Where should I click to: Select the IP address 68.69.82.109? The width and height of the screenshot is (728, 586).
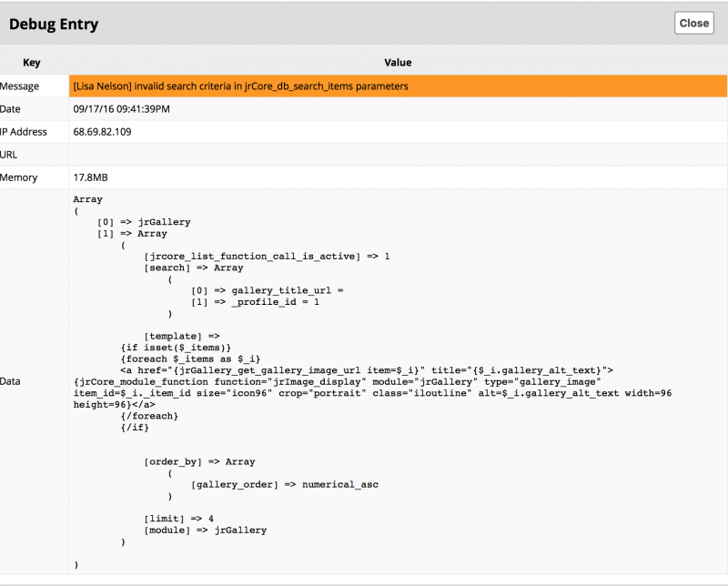[102, 132]
